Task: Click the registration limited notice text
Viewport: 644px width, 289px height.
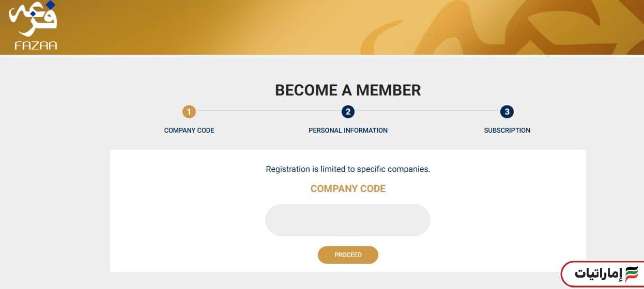Action: click(348, 169)
